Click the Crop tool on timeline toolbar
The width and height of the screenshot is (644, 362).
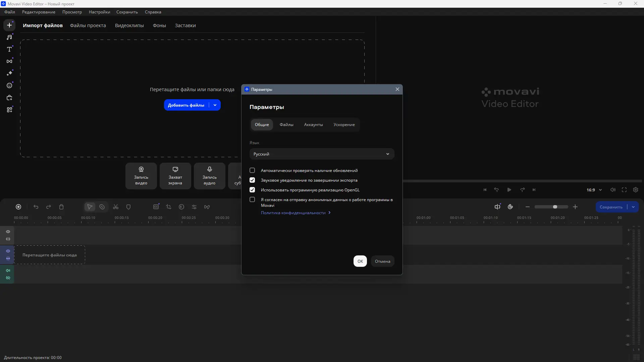169,207
